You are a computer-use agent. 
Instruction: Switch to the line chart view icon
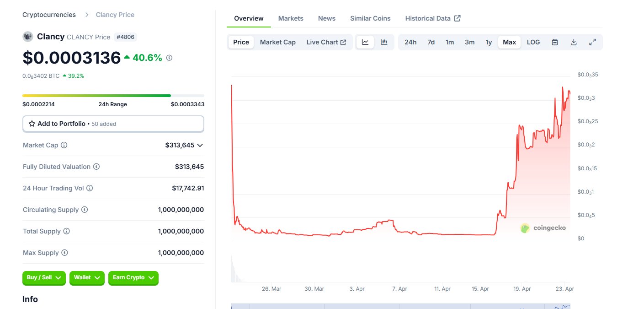tap(365, 42)
